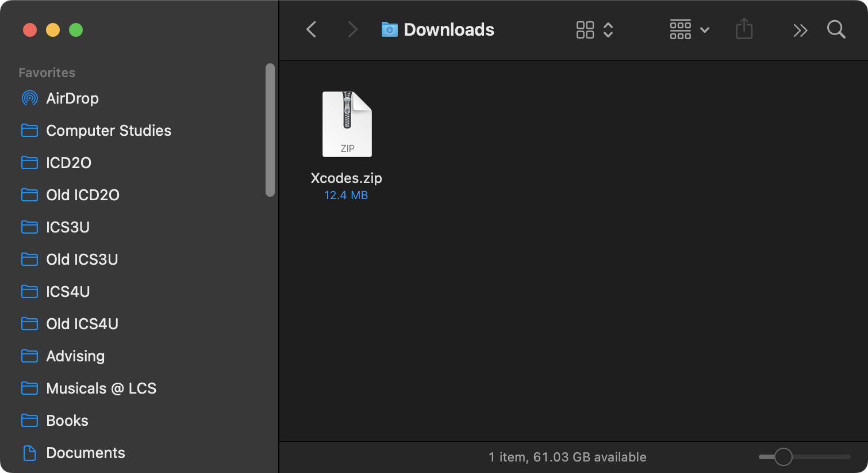Click the Downloads folder title icon

coord(389,29)
